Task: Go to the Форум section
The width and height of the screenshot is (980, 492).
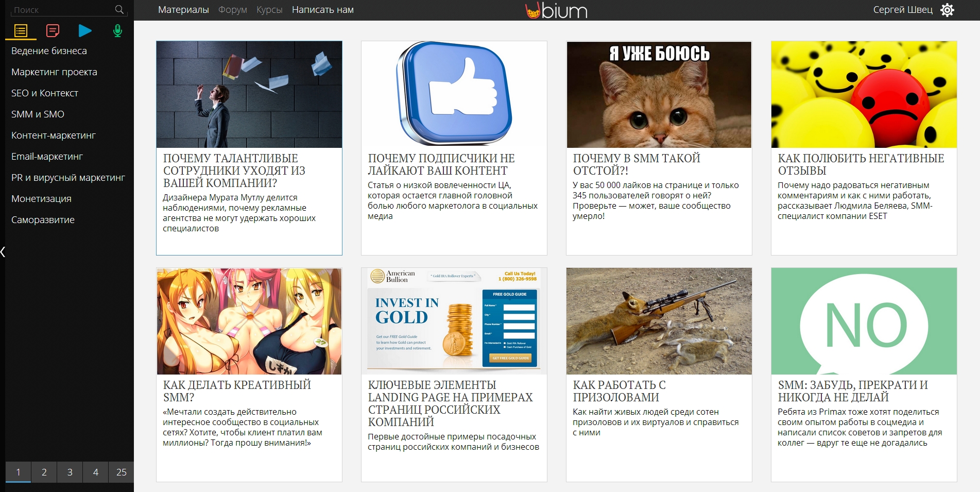Action: point(232,10)
